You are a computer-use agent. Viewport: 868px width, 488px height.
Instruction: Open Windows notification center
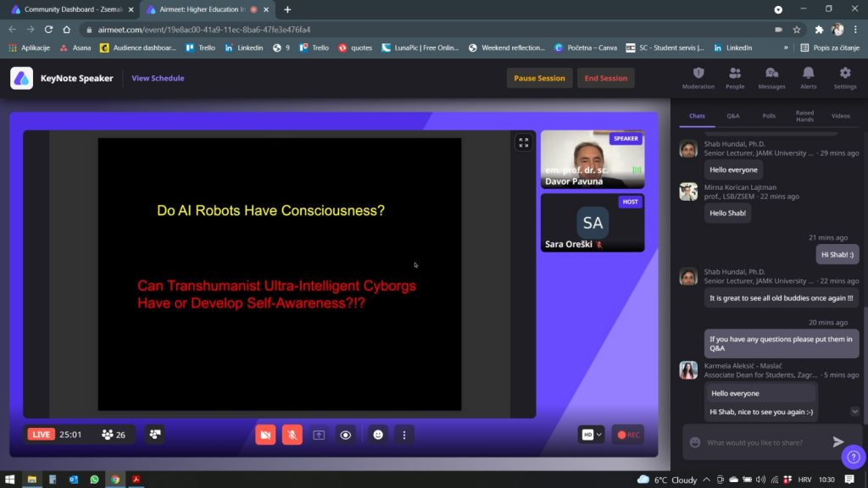click(849, 480)
